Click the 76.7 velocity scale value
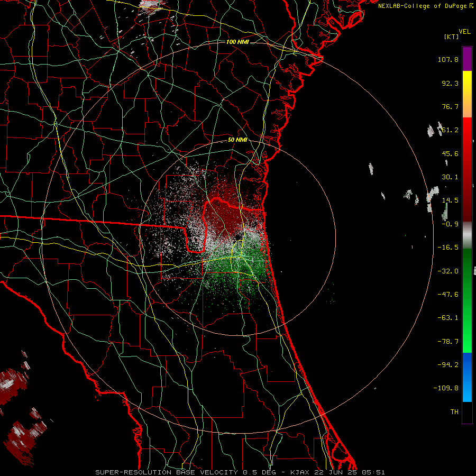 (x=450, y=106)
